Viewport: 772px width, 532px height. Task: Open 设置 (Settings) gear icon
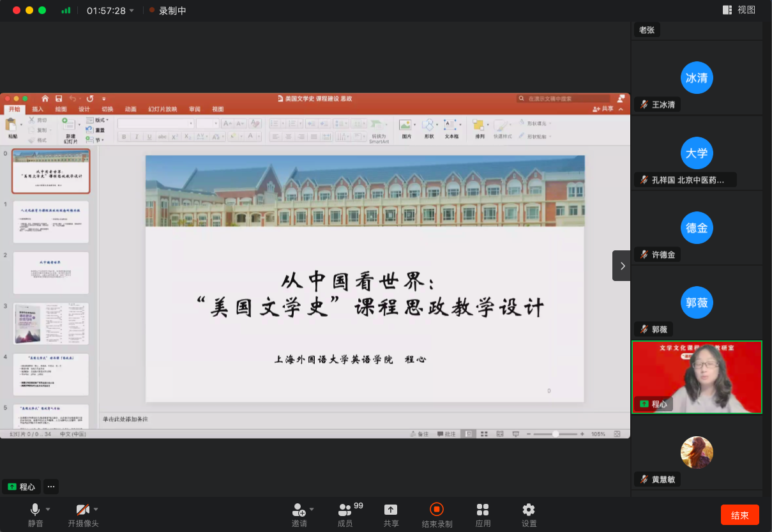click(x=529, y=510)
